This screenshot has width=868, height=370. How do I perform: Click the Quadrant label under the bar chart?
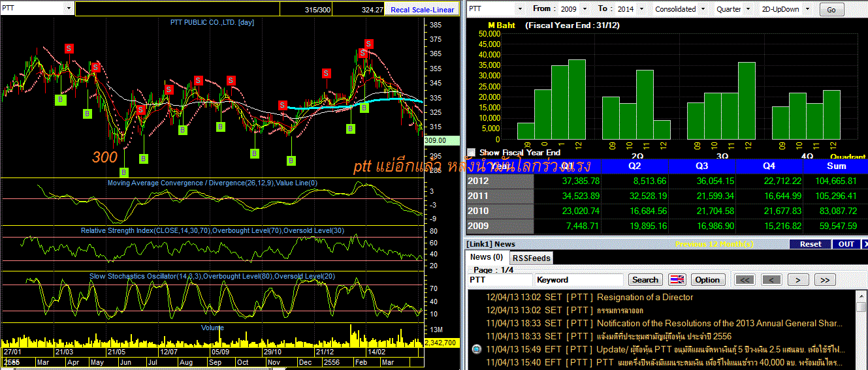point(847,157)
